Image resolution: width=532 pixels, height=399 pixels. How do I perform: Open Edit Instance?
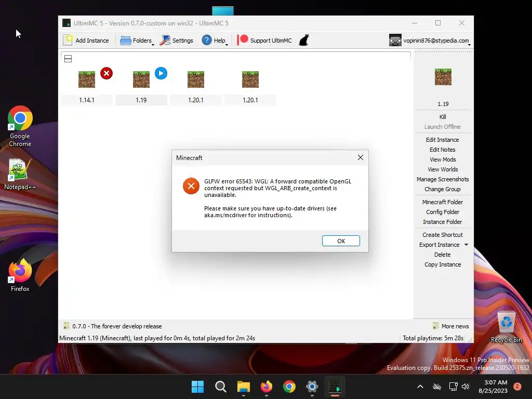443,140
